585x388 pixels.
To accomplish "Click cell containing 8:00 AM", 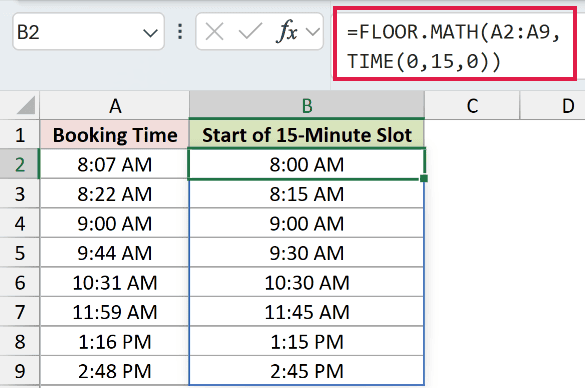I will tap(307, 164).
